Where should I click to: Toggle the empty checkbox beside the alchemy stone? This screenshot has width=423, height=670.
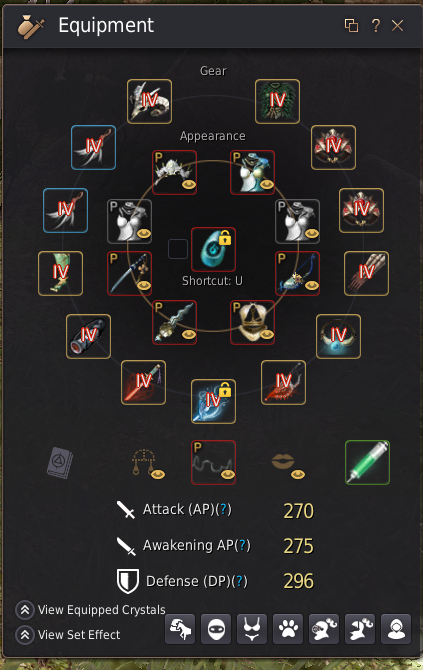click(x=178, y=249)
